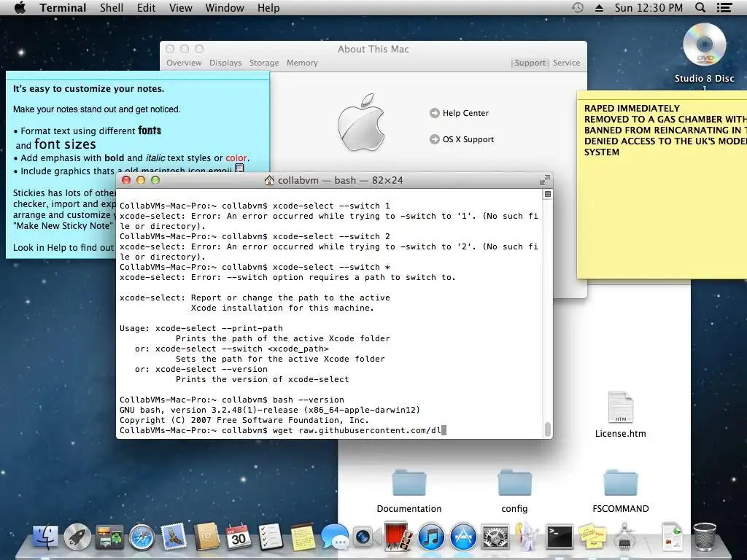Select the config folder

pos(514,484)
